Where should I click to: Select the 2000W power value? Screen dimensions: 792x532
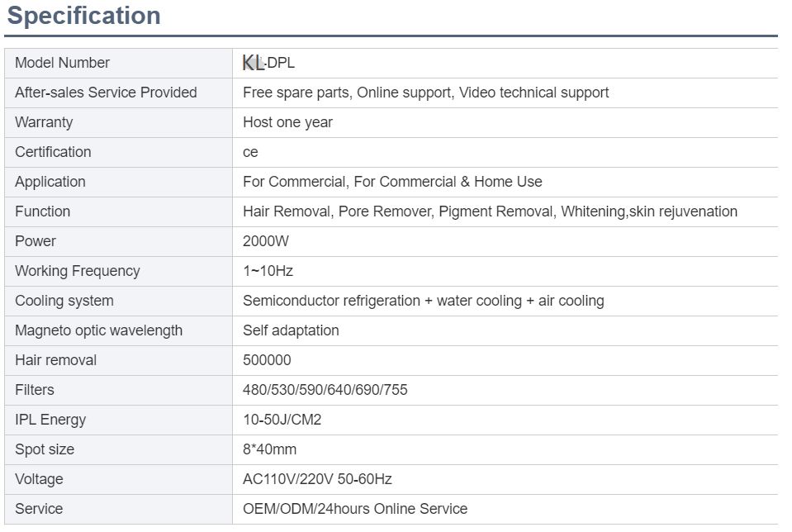coord(266,241)
